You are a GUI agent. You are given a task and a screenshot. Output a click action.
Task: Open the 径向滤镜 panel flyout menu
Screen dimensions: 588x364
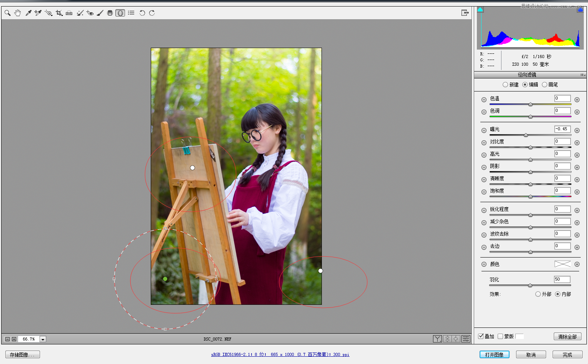pos(583,75)
